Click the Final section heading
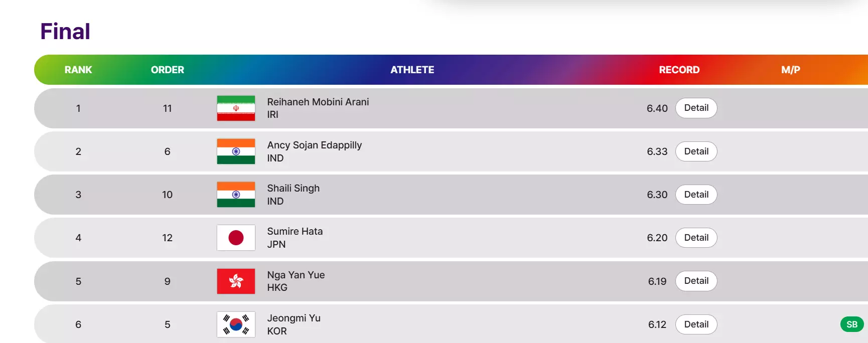Screen dimensions: 868x343 point(65,32)
